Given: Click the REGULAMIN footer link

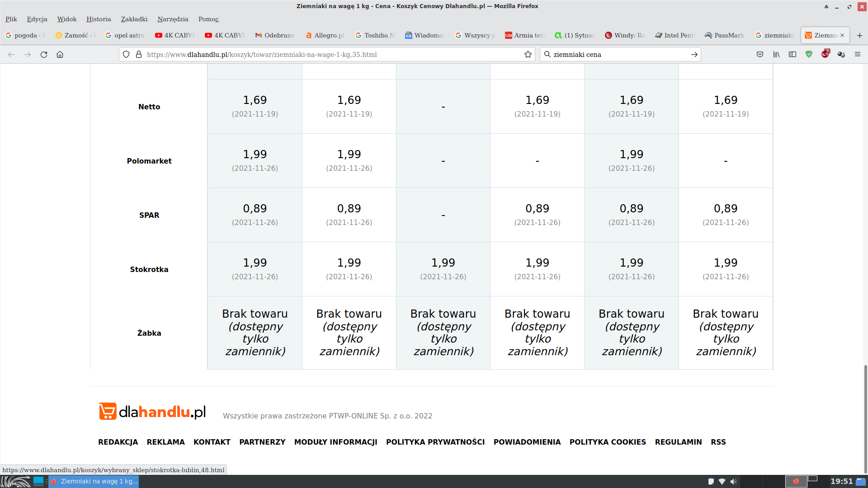Looking at the screenshot, I should (678, 442).
